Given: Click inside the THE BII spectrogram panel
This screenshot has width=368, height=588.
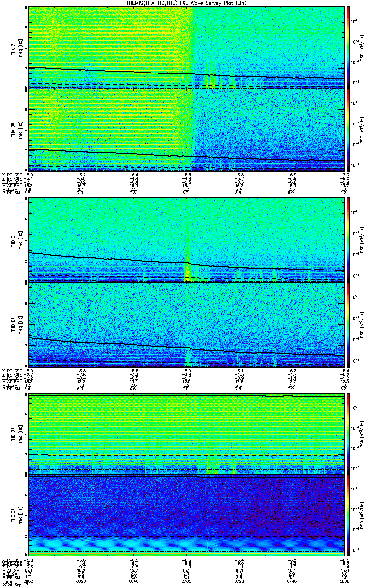Looking at the screenshot, I should [x=186, y=515].
